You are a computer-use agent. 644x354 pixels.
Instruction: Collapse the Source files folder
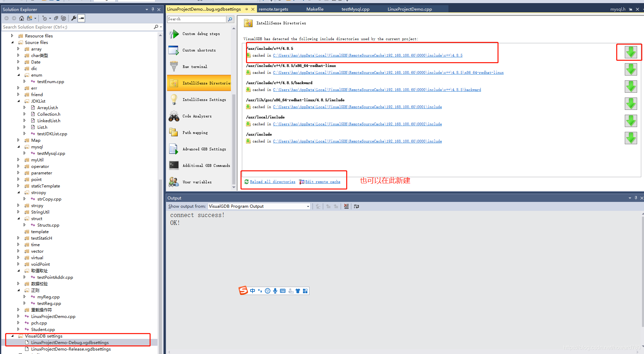click(x=12, y=42)
